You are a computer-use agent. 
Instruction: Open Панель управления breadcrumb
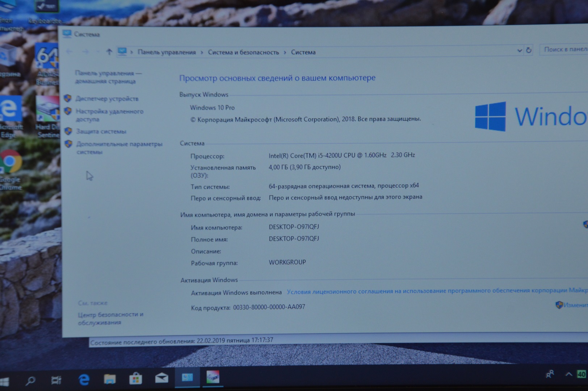[167, 52]
